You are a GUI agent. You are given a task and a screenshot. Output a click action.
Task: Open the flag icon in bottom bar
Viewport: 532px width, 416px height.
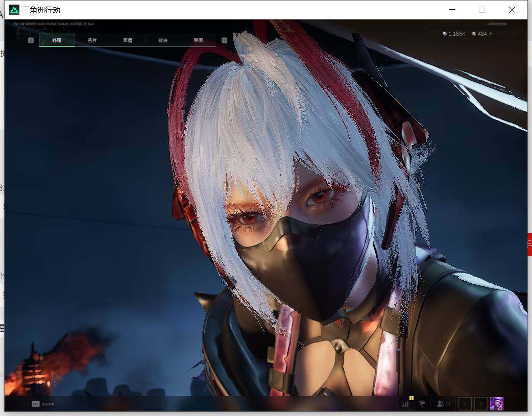(x=422, y=403)
